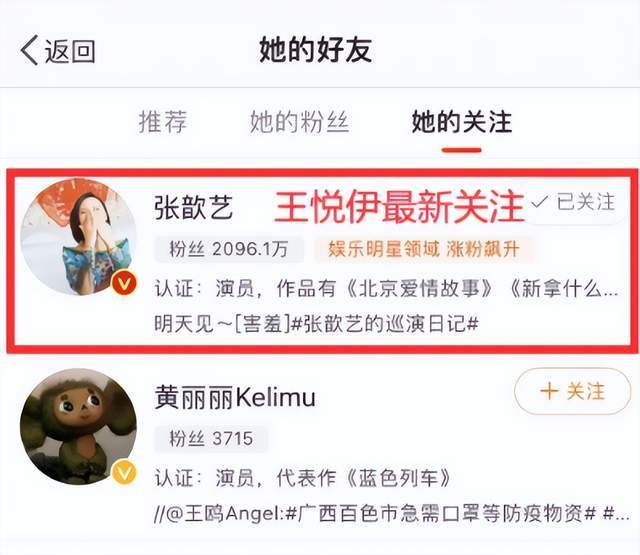Open 黄丽丽Kelimu's cartoon avatar
The width and height of the screenshot is (640, 555).
[x=79, y=427]
